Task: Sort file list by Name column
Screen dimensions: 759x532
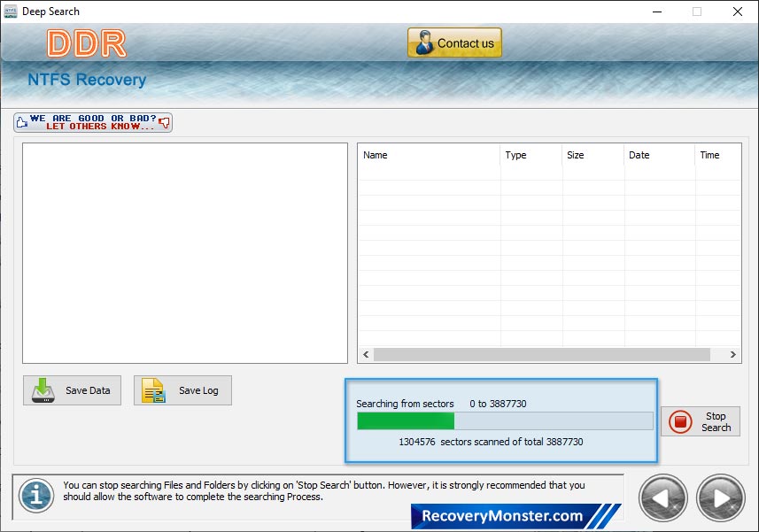Action: (430, 155)
